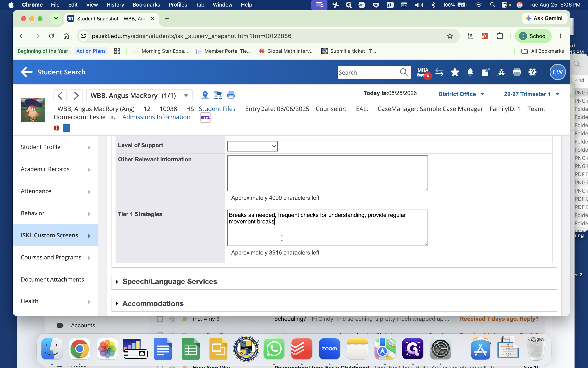Open WhatsApp from the Dock

coord(274,349)
